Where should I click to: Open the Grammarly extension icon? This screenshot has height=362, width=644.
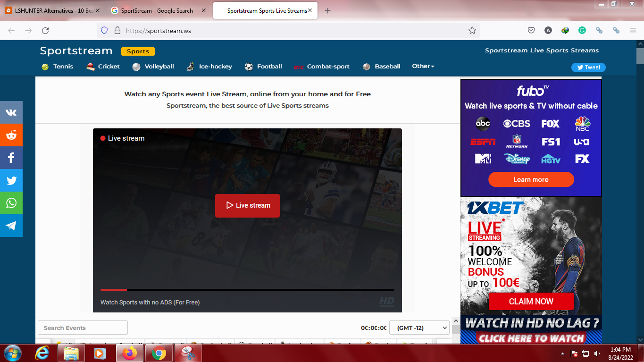click(x=582, y=30)
